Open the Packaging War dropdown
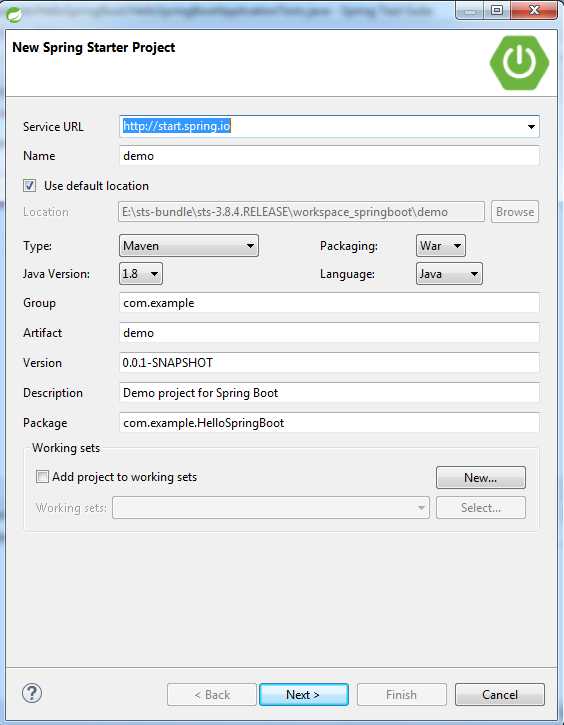This screenshot has width=564, height=725. click(441, 246)
